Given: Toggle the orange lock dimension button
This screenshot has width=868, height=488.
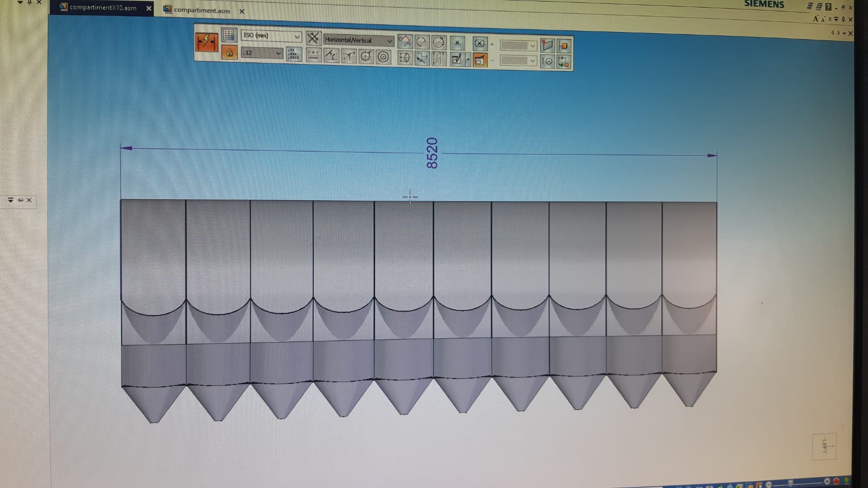Looking at the screenshot, I should [229, 53].
